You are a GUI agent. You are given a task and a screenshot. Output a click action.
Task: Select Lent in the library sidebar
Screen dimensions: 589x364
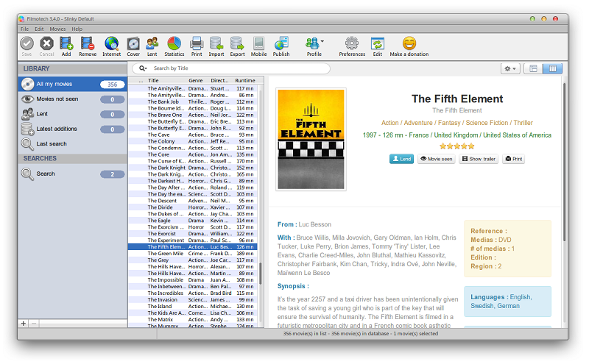click(72, 114)
